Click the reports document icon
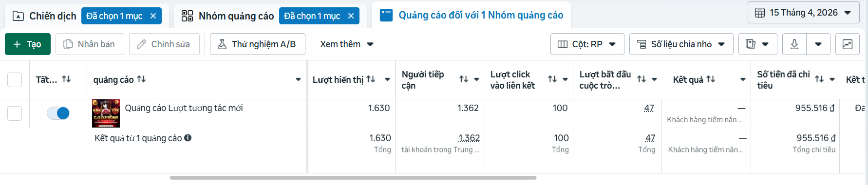 [x=751, y=44]
